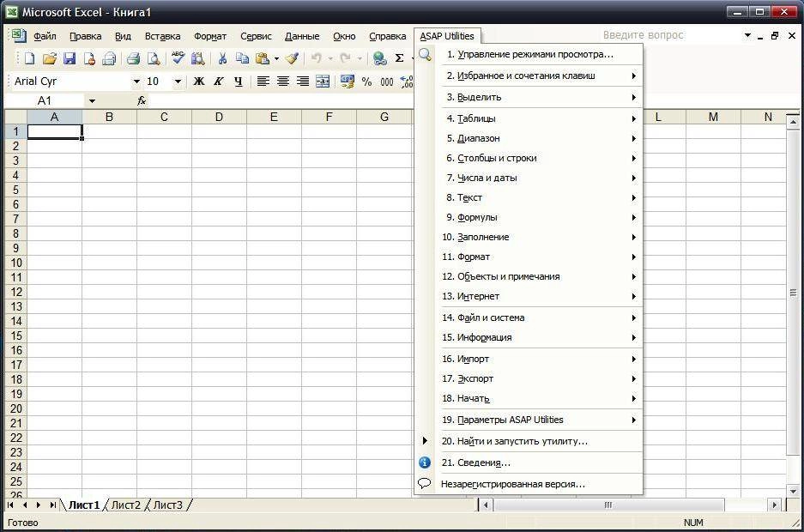Click the first sheet navigation arrow

pos(10,505)
